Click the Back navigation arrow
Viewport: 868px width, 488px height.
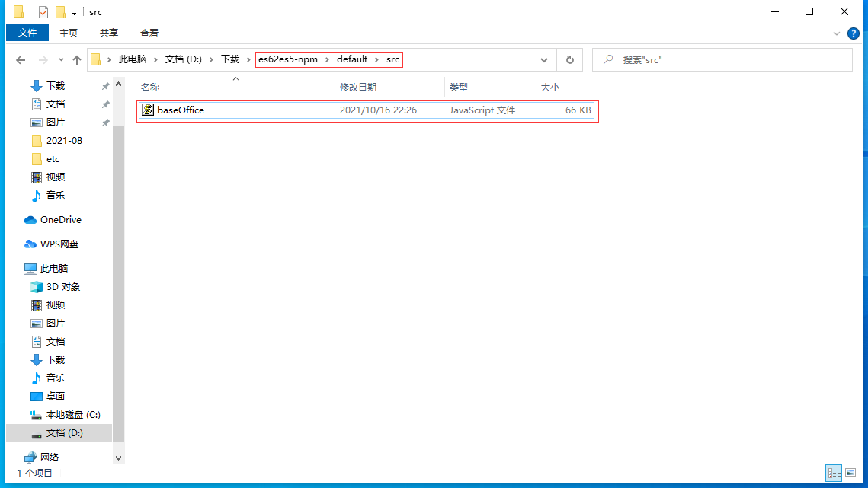pos(21,60)
